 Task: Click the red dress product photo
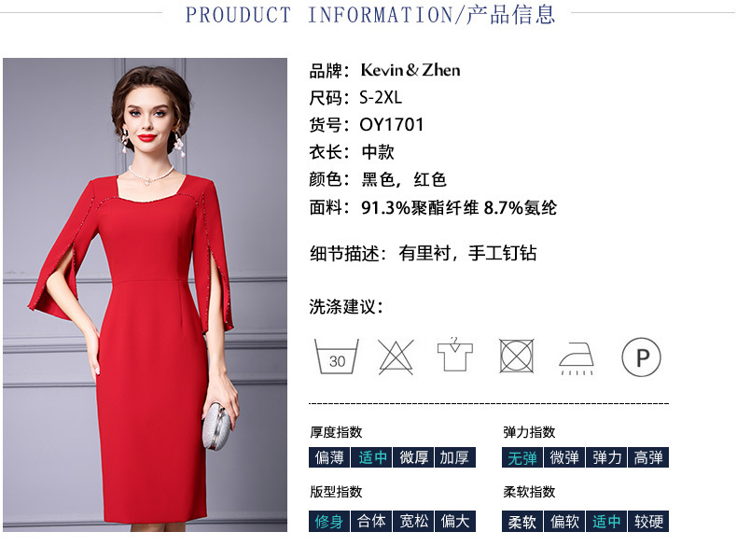(145, 295)
